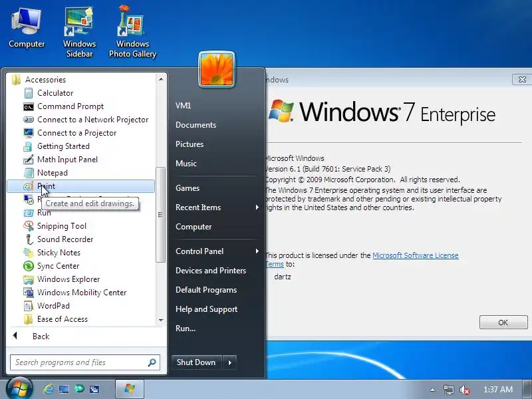This screenshot has height=399, width=532.
Task: Click the user account flower picture
Action: click(217, 70)
